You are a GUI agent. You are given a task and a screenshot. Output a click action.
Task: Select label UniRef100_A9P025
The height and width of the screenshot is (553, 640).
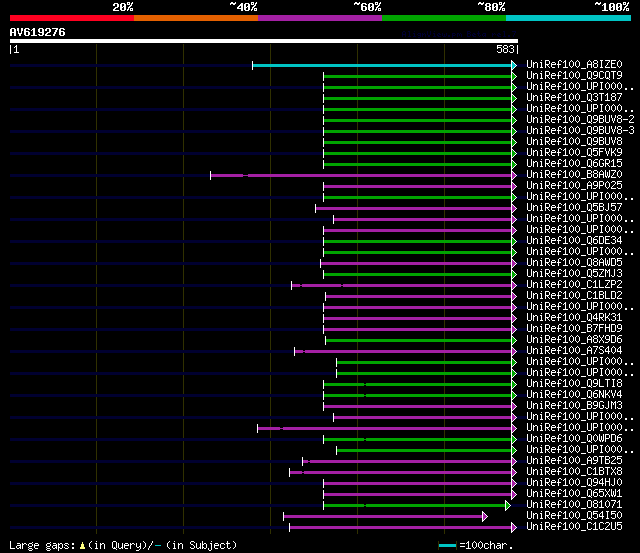pos(574,186)
